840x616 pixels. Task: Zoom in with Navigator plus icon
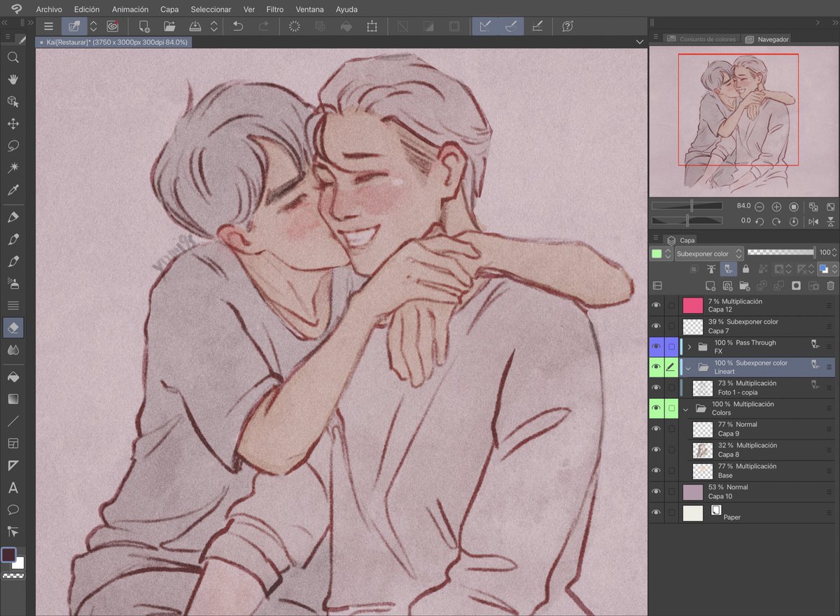point(776,207)
